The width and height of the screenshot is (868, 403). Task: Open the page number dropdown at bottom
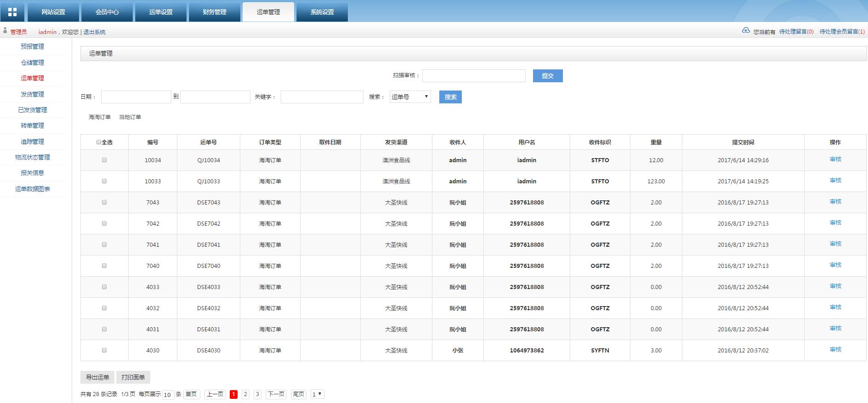[317, 394]
